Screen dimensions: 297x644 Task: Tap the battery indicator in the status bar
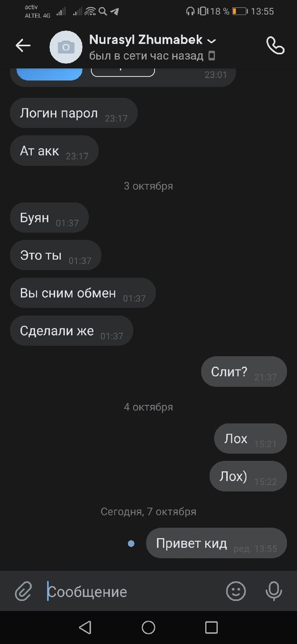(240, 11)
